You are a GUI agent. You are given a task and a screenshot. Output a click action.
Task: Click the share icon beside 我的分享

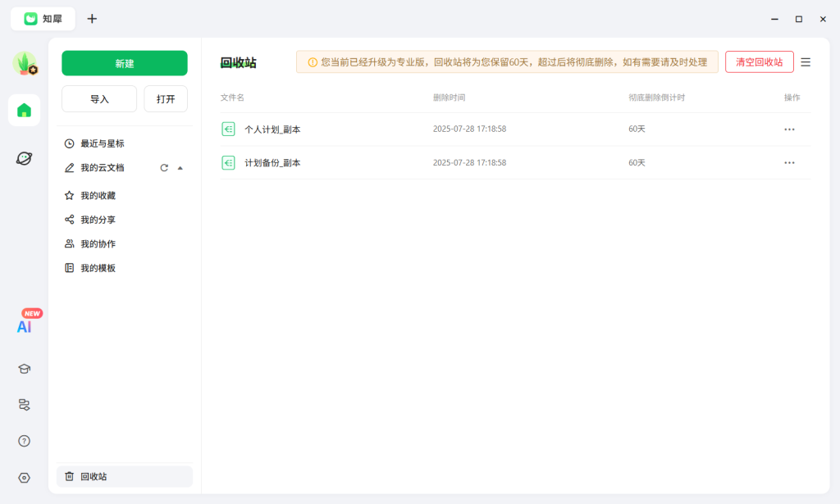[x=69, y=220]
